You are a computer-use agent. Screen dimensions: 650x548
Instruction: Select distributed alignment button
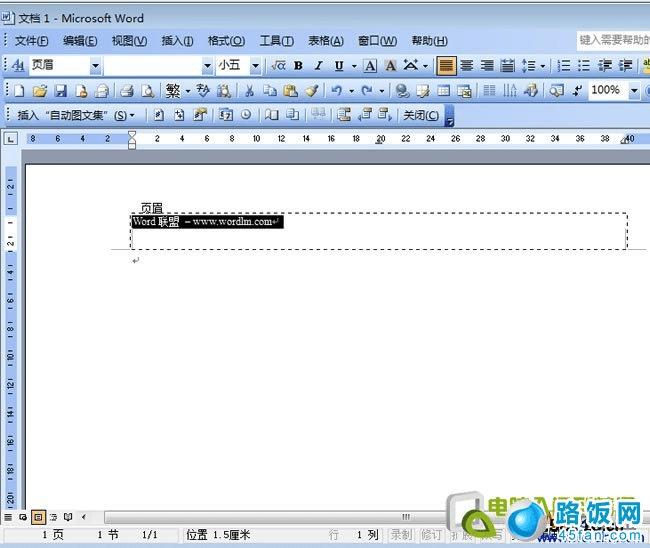[507, 66]
